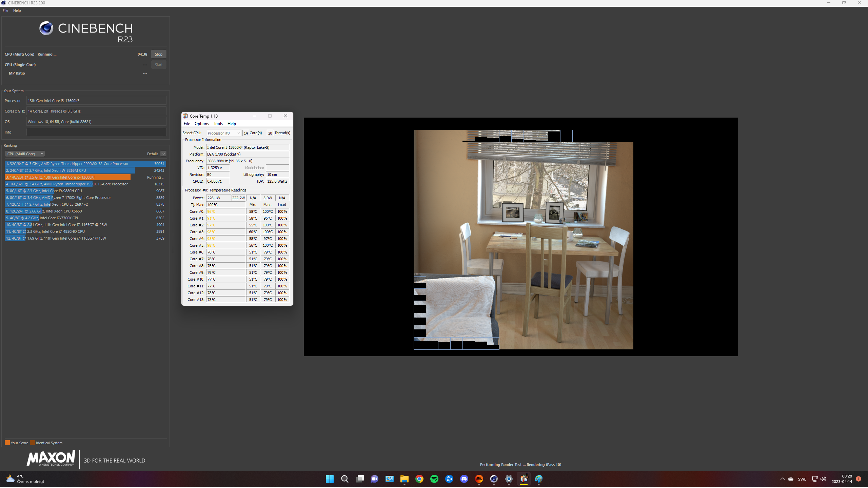
Task: Open the EA app from the taskbar
Action: point(479,479)
